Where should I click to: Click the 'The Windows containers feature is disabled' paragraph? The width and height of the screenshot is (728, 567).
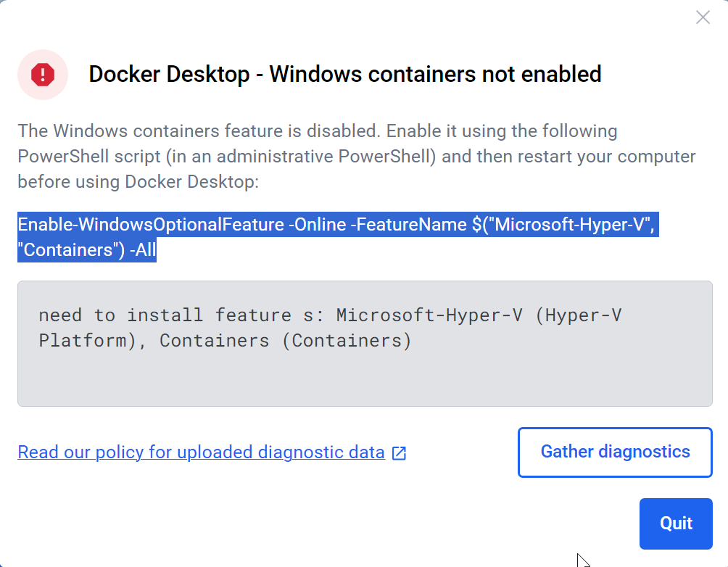(x=357, y=157)
